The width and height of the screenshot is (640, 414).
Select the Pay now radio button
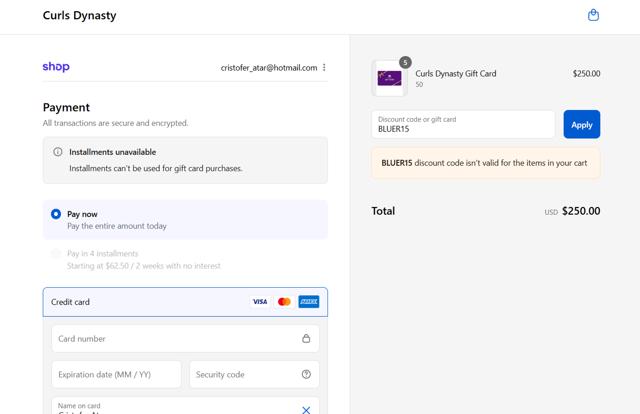[56, 214]
